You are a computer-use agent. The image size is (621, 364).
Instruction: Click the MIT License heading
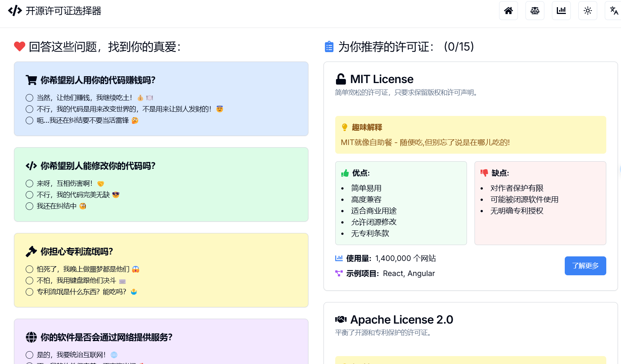point(382,79)
